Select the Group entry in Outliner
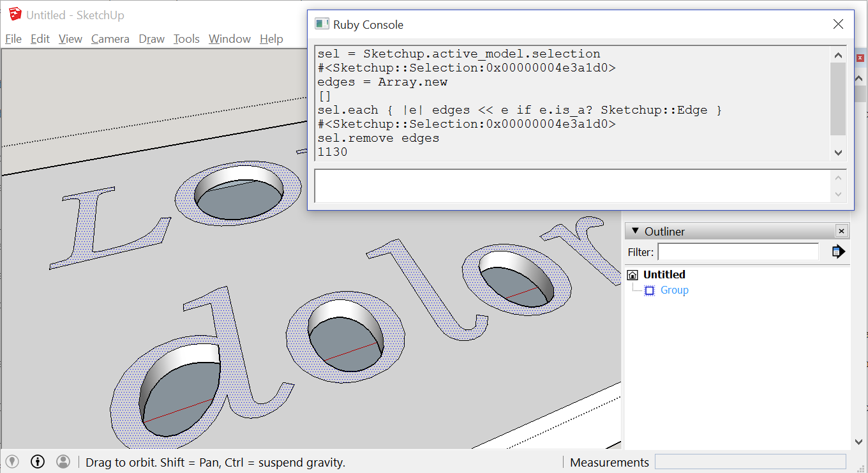This screenshot has height=473, width=868. click(x=675, y=290)
